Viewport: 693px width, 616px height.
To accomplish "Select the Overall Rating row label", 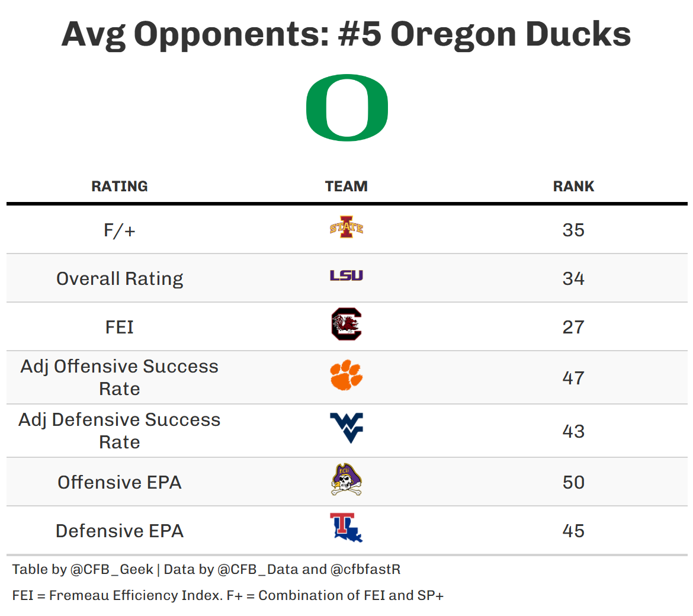I will pyautogui.click(x=120, y=278).
